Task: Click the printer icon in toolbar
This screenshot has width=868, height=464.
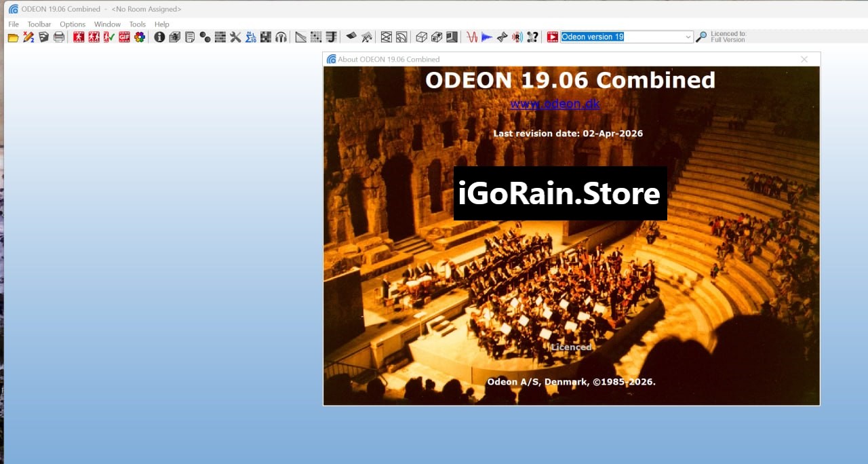Action: coord(59,37)
